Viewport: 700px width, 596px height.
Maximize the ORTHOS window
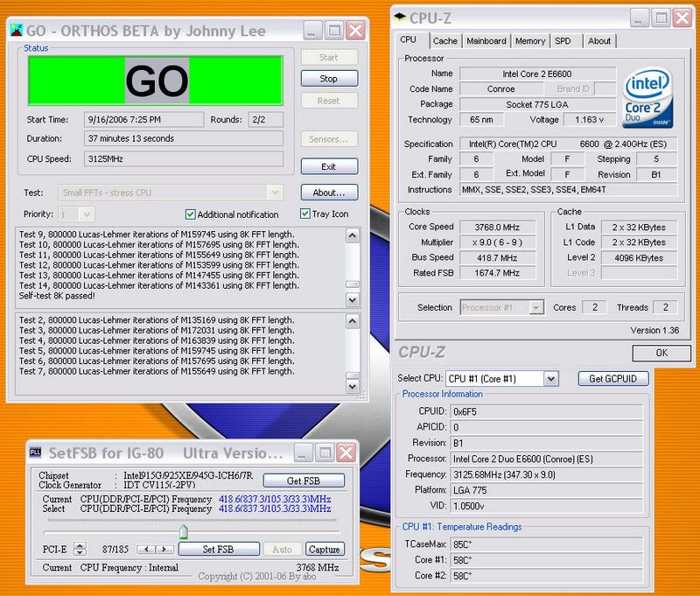point(334,31)
